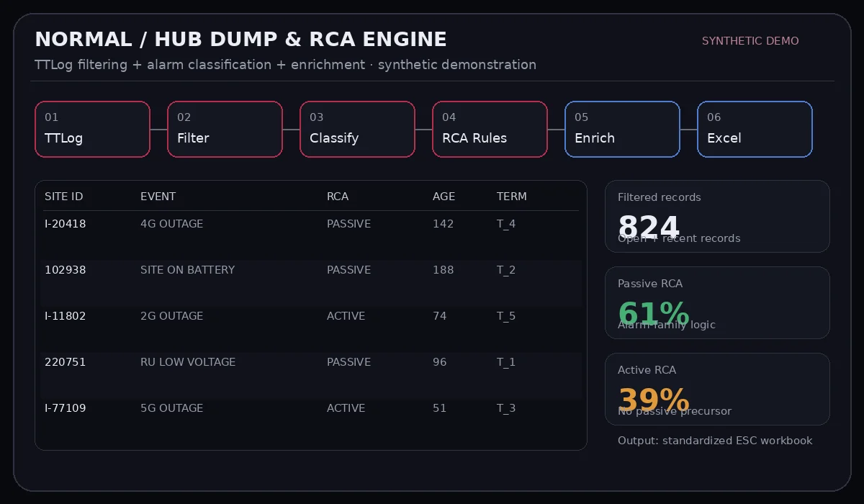Viewport: 864px width, 504px height.
Task: Click the SITE ID column header
Action: pyautogui.click(x=63, y=197)
